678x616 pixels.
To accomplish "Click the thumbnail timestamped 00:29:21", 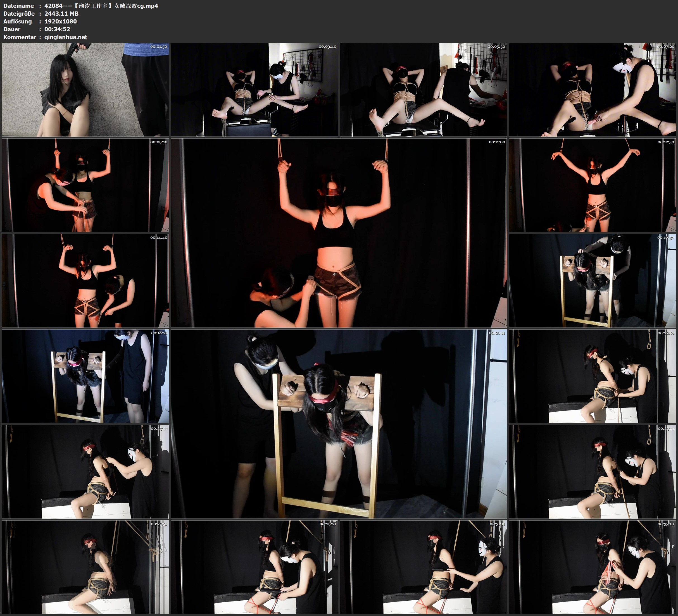I will (254, 567).
